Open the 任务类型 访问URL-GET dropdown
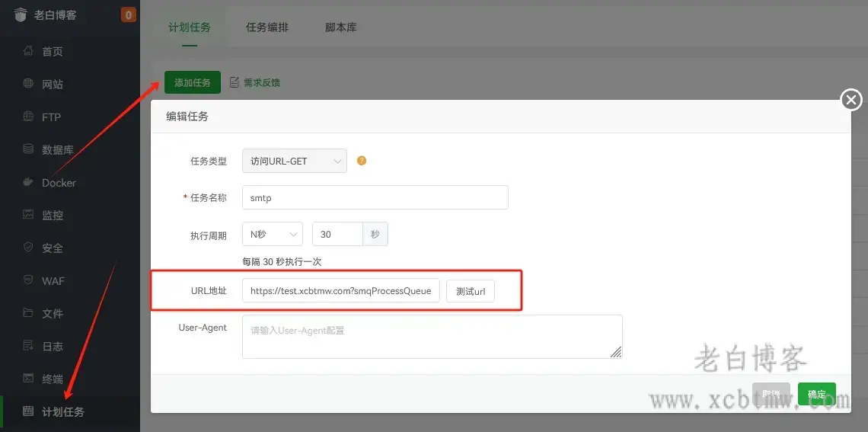Screen dimensions: 868x432 click(x=295, y=161)
